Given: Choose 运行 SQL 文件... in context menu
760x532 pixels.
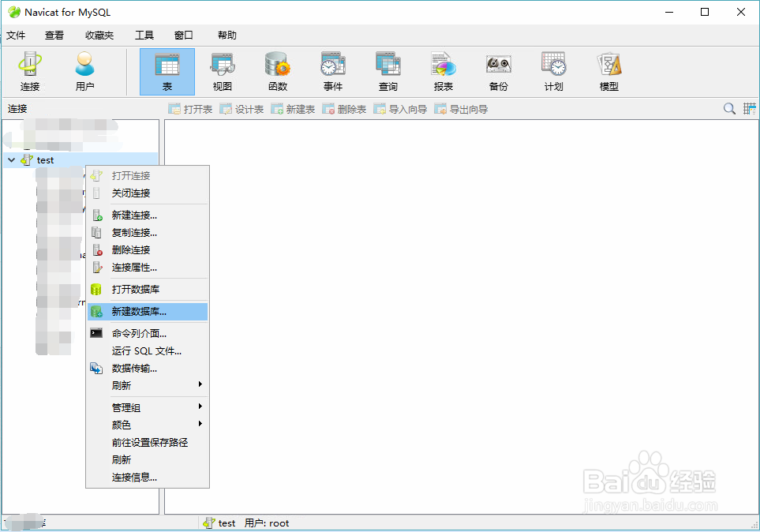Looking at the screenshot, I should (x=148, y=351).
